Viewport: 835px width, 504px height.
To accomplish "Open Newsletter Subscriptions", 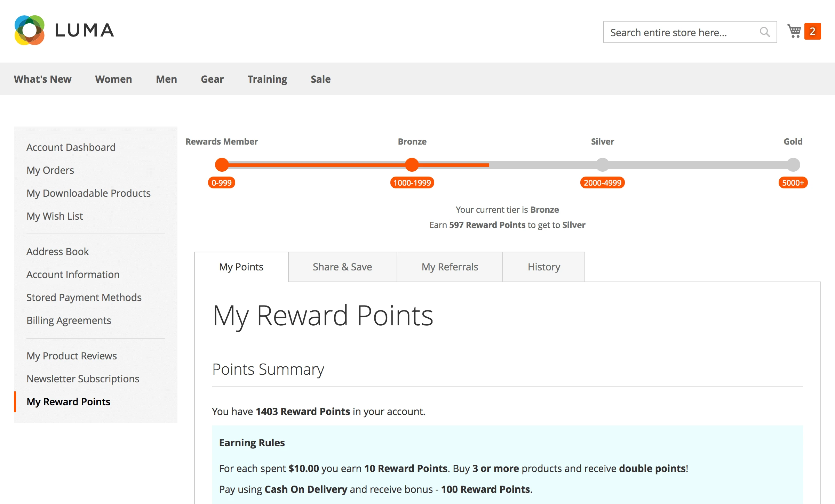I will tap(83, 379).
